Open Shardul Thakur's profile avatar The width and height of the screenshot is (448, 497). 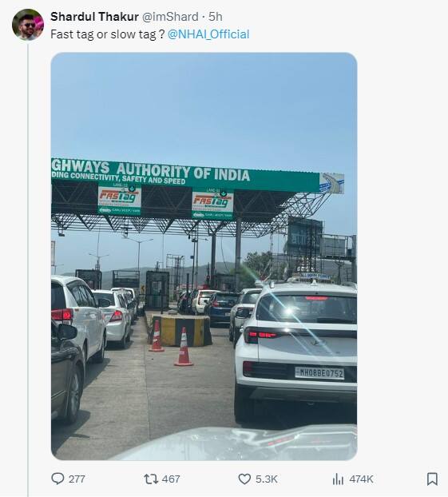28,25
